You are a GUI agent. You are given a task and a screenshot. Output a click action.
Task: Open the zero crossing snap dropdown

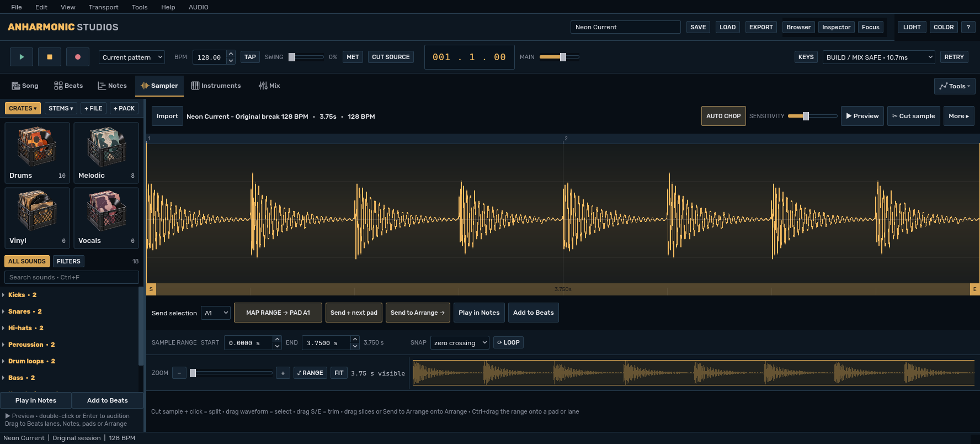click(460, 343)
